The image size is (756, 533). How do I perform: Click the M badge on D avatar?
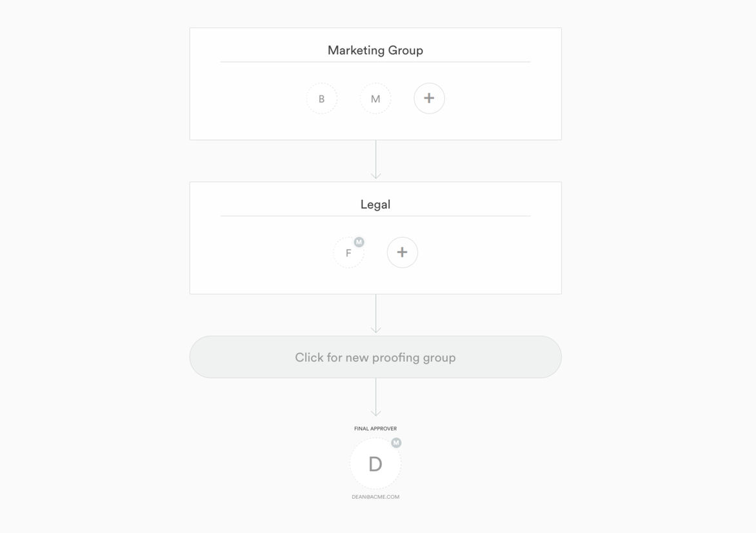(x=396, y=443)
